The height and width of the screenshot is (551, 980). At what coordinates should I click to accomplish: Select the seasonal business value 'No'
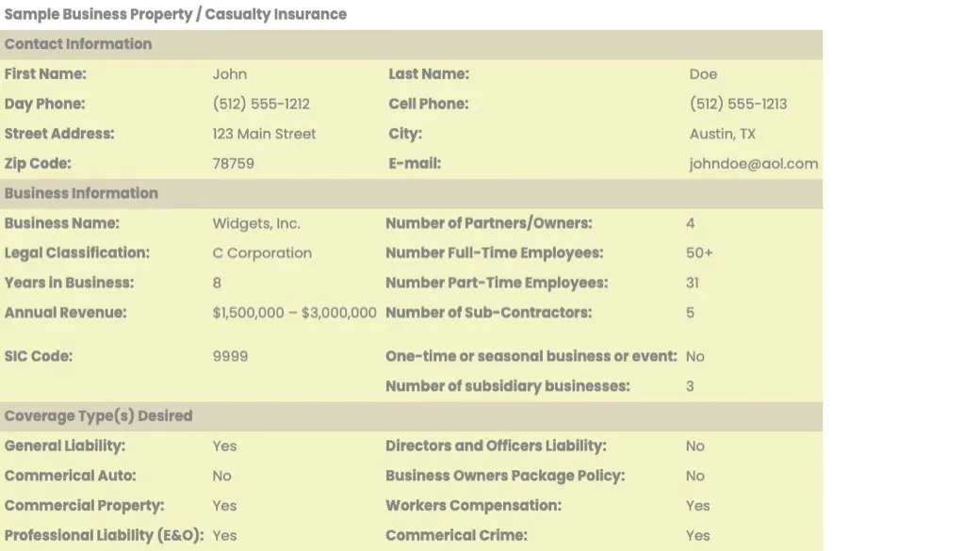tap(695, 356)
